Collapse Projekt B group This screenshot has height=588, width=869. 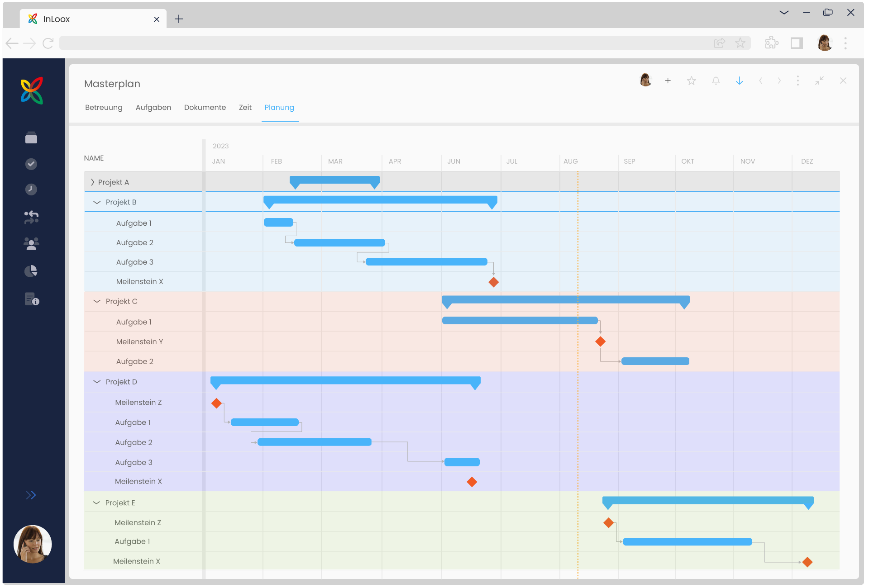[96, 202]
